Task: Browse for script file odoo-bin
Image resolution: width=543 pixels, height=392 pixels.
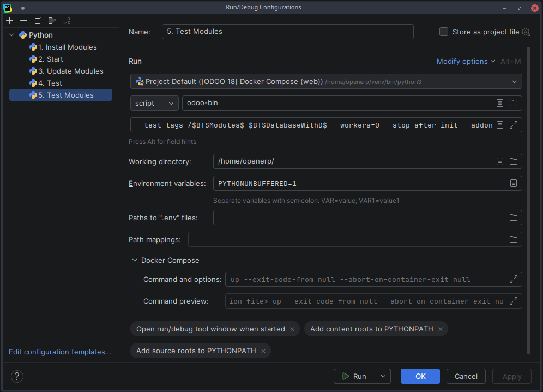Action: point(514,103)
